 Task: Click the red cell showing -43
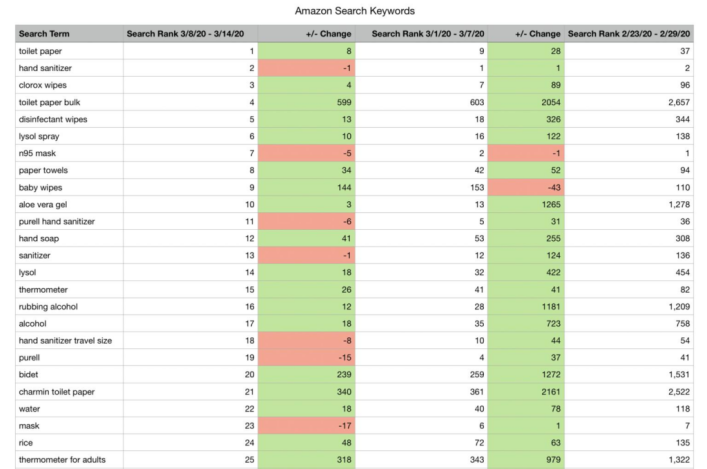click(528, 187)
